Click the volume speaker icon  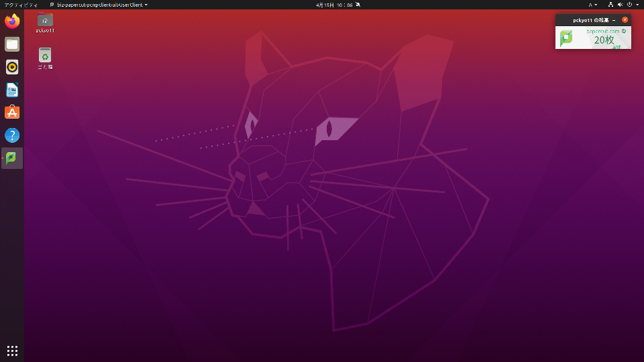(620, 5)
